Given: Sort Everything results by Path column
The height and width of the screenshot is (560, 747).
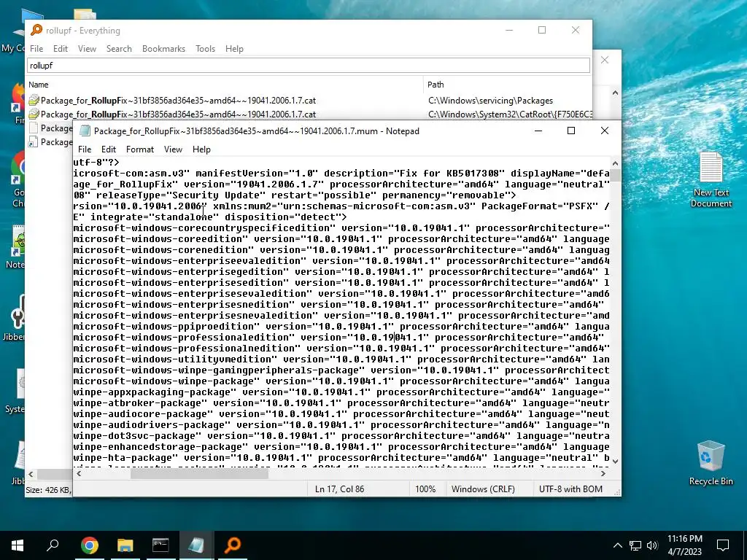Looking at the screenshot, I should (x=508, y=85).
